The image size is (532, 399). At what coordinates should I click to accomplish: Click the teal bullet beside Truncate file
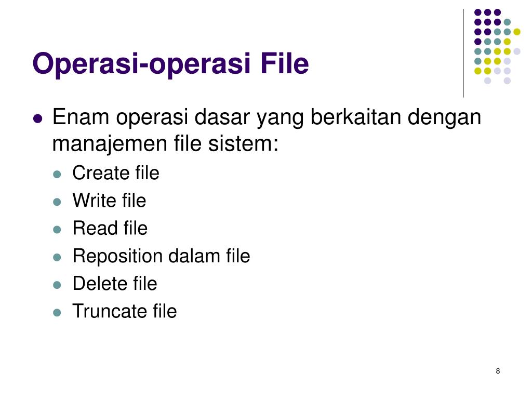tap(57, 312)
